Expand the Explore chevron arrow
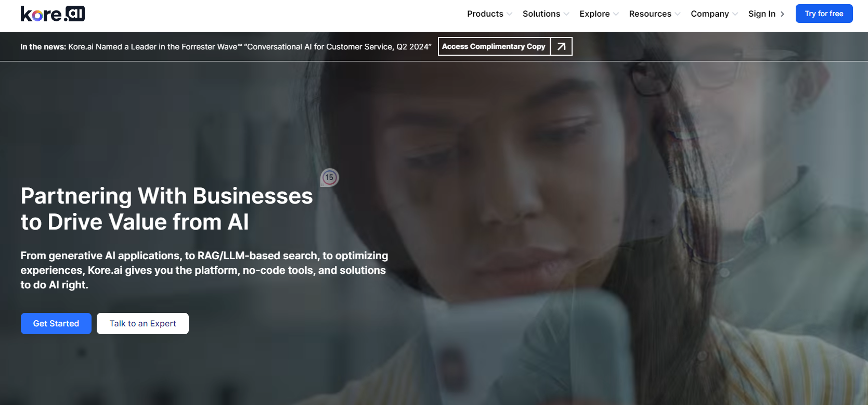 point(616,14)
